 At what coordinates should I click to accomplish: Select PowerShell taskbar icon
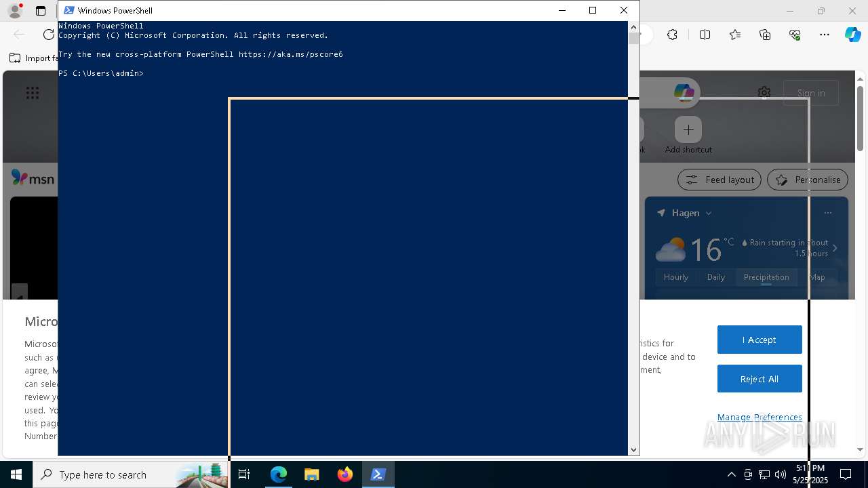point(378,474)
